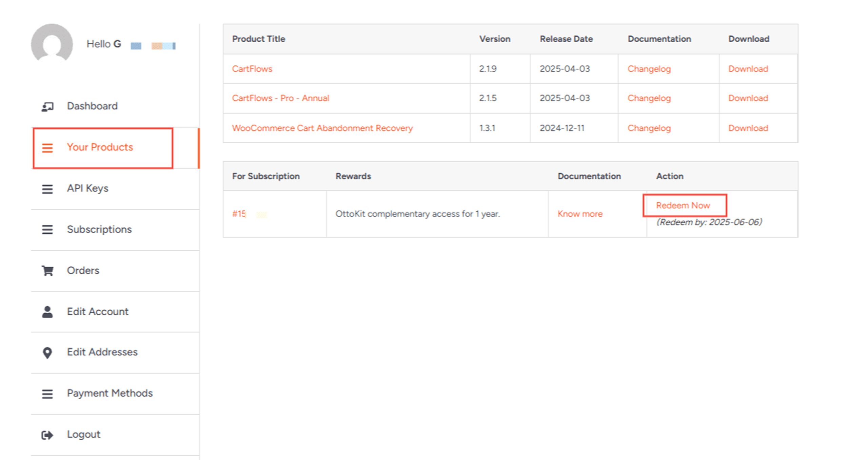The height and width of the screenshot is (460, 868).
Task: Click Know more for OttoKit reward
Action: [580, 214]
